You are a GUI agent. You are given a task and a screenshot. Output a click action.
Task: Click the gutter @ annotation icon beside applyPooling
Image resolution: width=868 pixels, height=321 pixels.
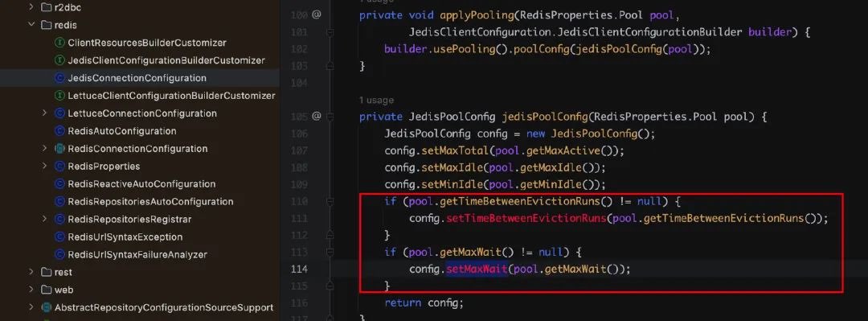coord(316,15)
